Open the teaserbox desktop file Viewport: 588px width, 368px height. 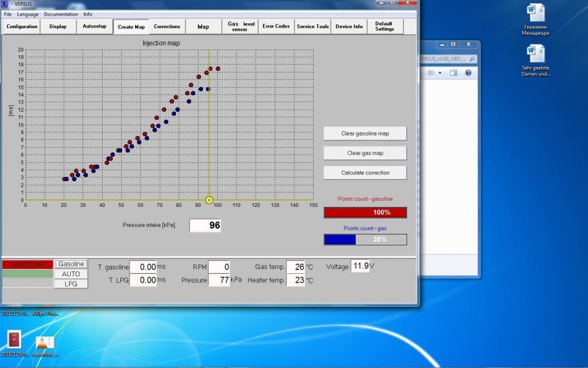pyautogui.click(x=44, y=342)
